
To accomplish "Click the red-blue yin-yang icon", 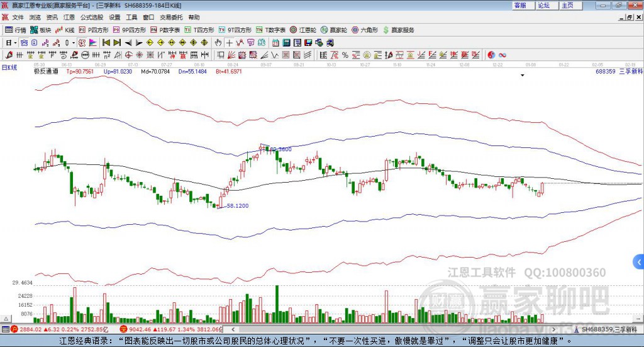I will coord(491,55).
